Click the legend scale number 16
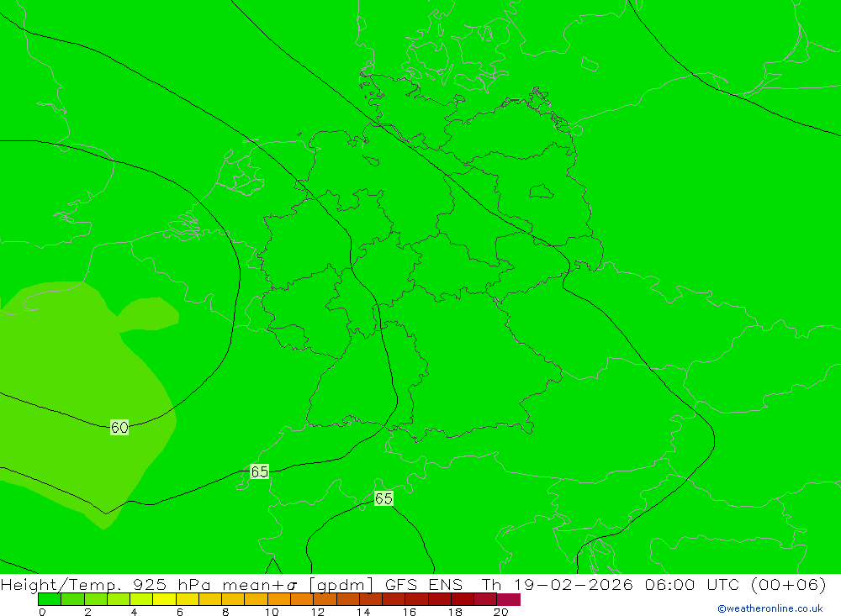The width and height of the screenshot is (841, 616). tap(410, 612)
